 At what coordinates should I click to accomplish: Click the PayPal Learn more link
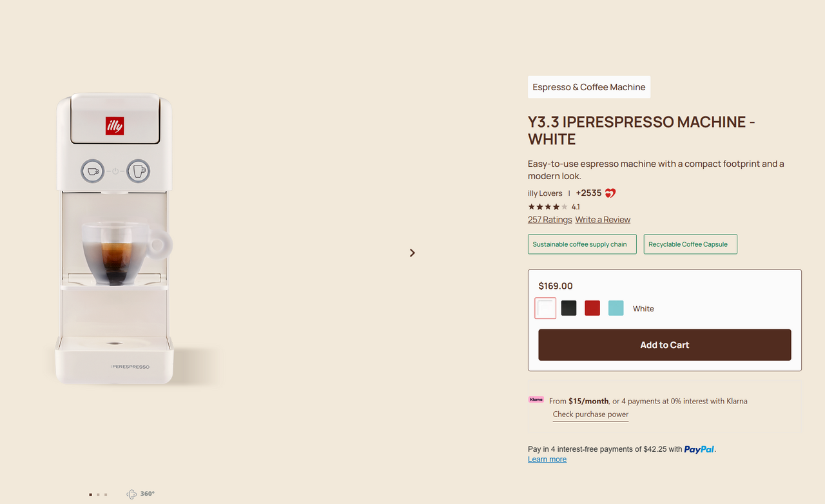pos(547,460)
